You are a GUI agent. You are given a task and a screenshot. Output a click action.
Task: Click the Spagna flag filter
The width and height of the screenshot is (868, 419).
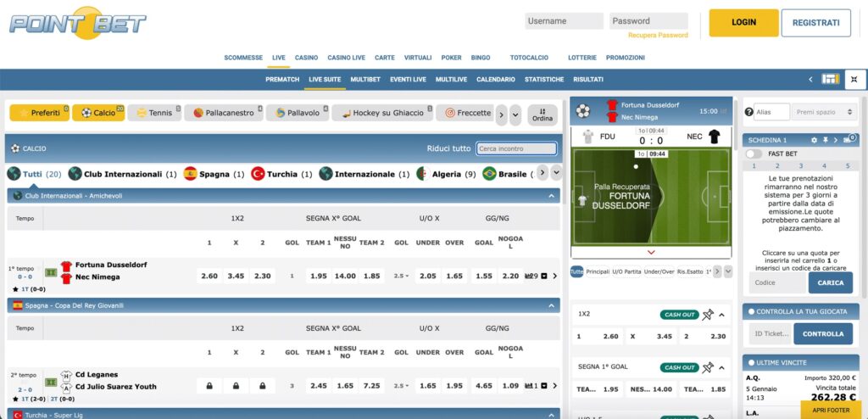191,174
